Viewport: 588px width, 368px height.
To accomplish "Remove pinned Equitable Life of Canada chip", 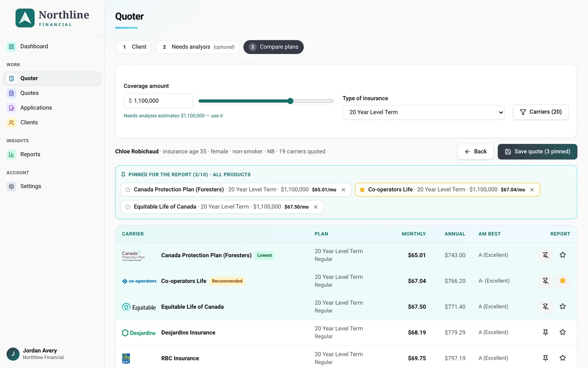I will (315, 207).
